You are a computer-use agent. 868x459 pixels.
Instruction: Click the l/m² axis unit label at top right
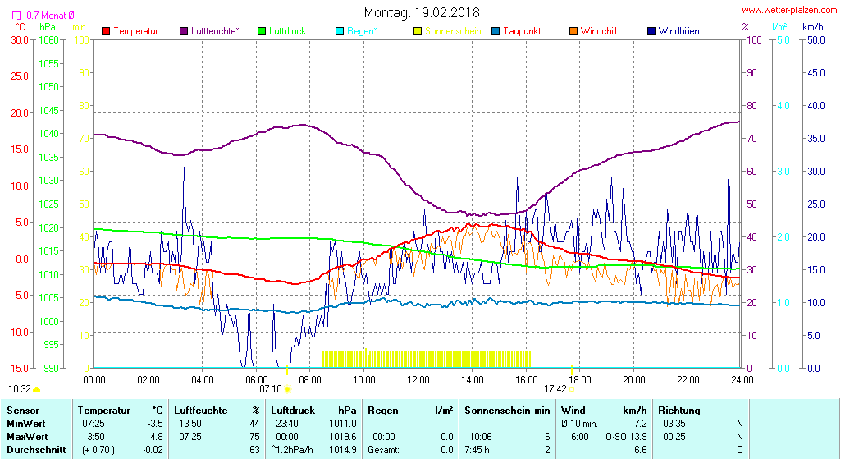point(779,27)
